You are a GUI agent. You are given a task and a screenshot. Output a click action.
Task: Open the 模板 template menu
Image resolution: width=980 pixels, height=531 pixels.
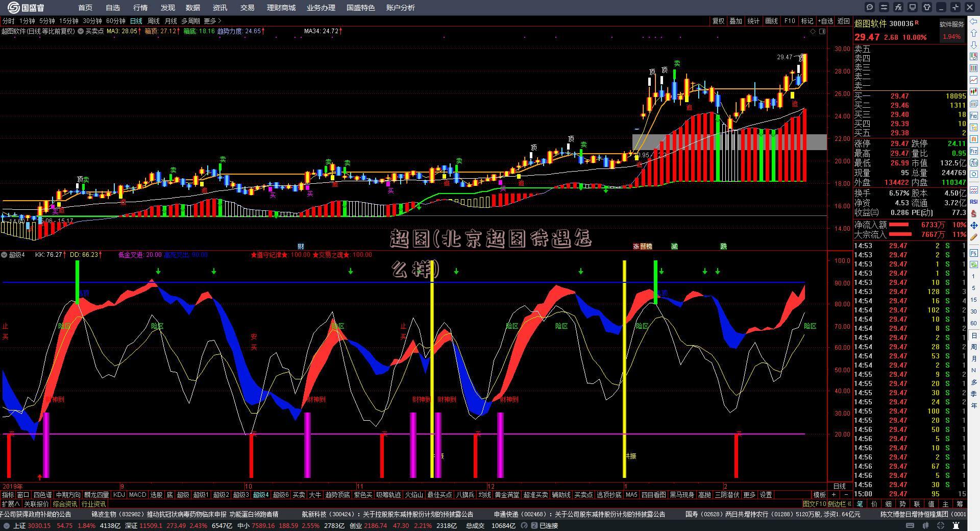[x=819, y=495]
